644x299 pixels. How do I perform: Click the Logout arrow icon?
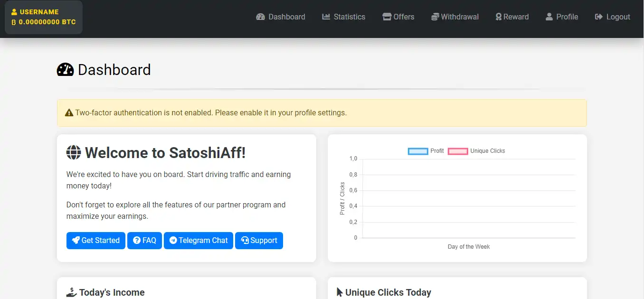[598, 17]
